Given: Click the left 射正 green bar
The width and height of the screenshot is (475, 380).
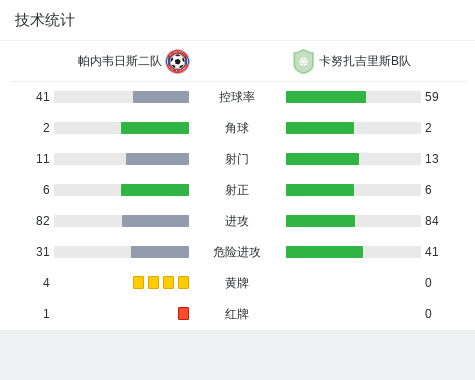Looking at the screenshot, I should tap(155, 190).
